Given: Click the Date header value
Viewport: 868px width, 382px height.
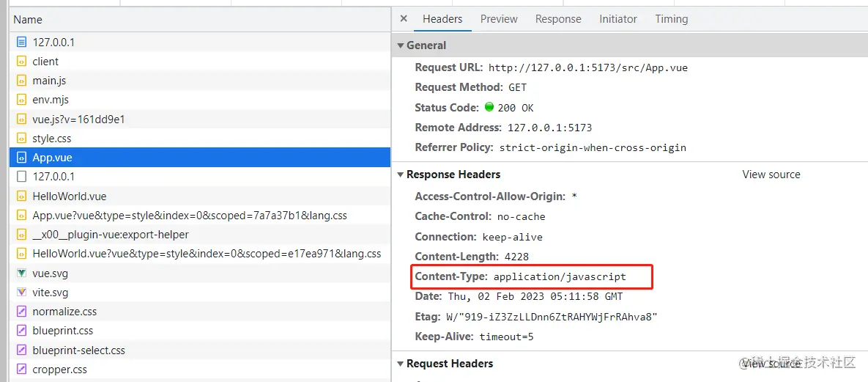Looking at the screenshot, I should coord(535,297).
